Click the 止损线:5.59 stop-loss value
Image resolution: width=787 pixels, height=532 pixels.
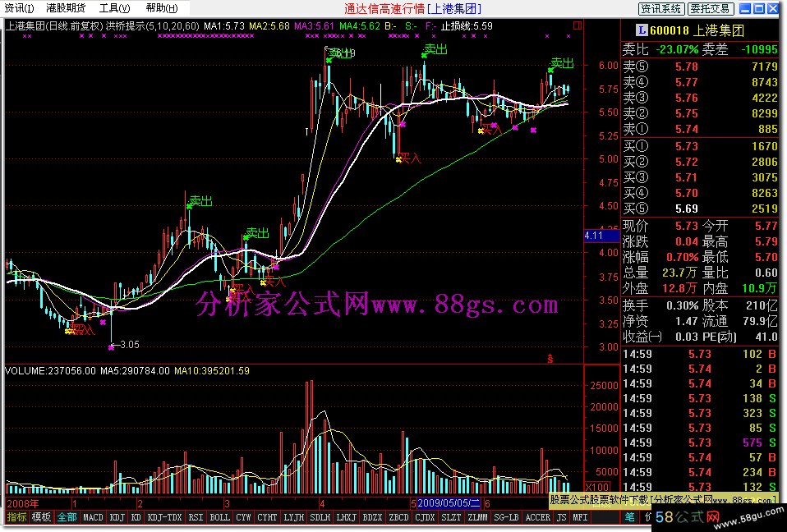(467, 26)
